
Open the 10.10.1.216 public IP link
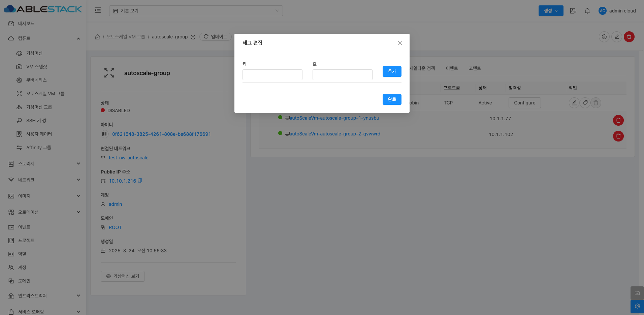tap(123, 181)
